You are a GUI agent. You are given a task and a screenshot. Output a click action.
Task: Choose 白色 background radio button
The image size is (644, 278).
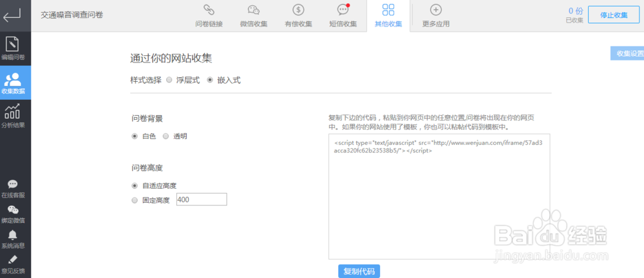click(135, 136)
